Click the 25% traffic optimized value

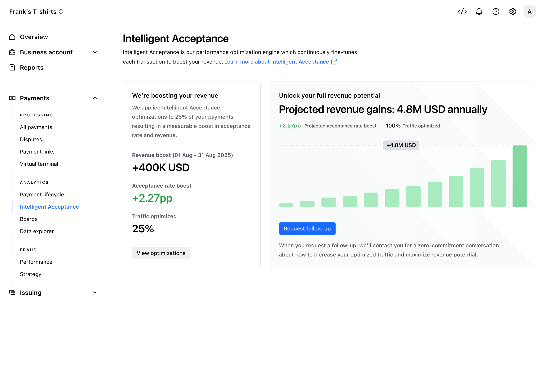point(143,229)
